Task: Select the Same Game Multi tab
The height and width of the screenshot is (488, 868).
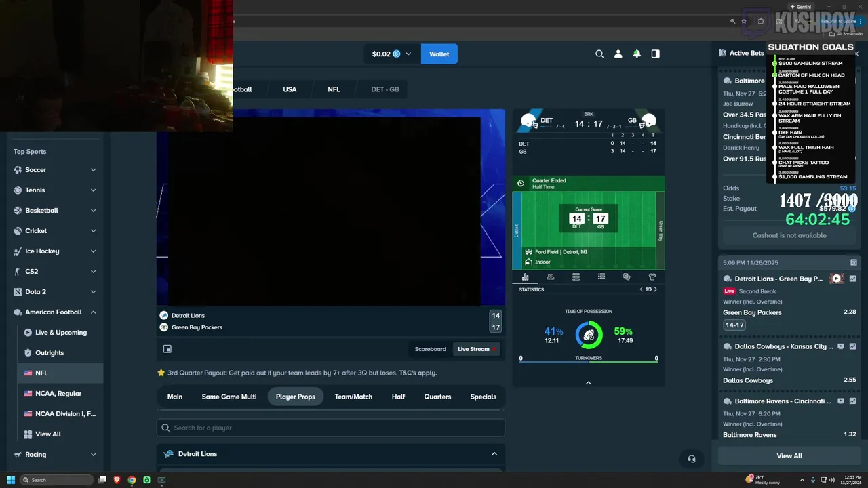Action: click(x=229, y=396)
